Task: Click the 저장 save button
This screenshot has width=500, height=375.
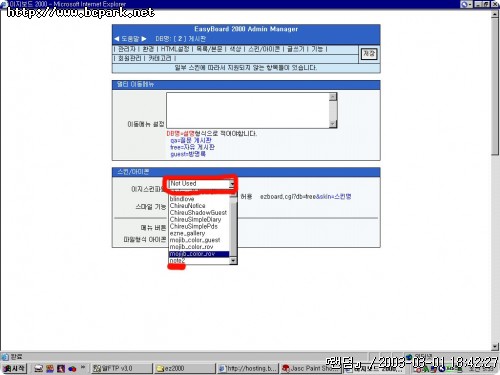Action: [369, 54]
